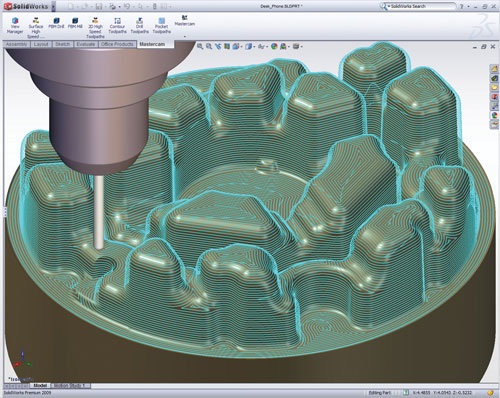Launch Surface High Speed toolpaths
Viewport: 500px width, 398px height.
tap(36, 28)
